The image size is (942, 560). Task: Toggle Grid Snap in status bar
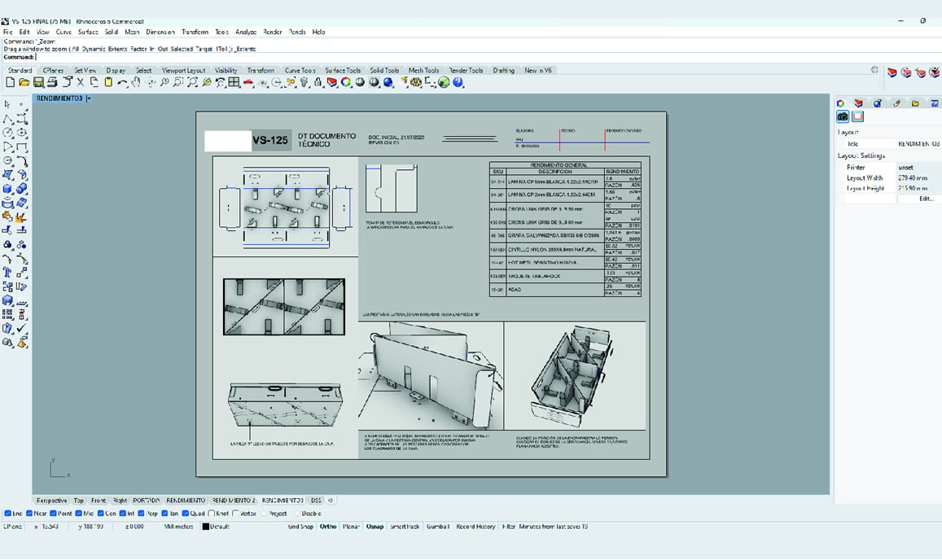300,527
